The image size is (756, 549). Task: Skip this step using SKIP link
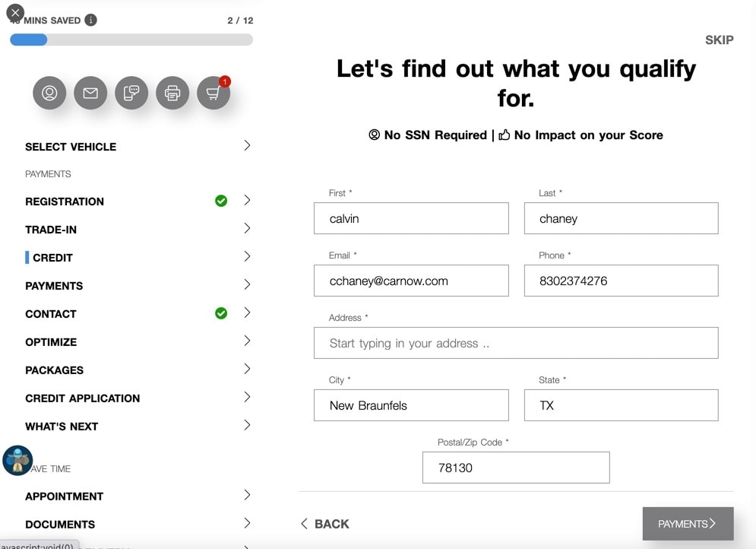coord(719,40)
